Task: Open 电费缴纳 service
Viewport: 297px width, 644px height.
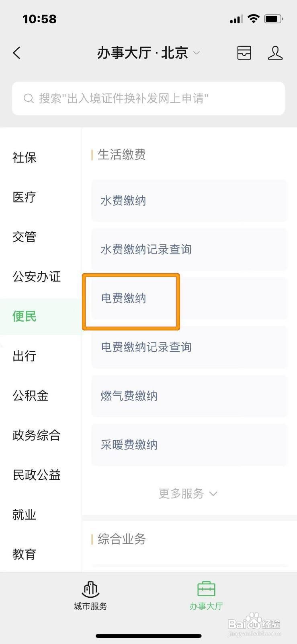Action: [x=189, y=298]
